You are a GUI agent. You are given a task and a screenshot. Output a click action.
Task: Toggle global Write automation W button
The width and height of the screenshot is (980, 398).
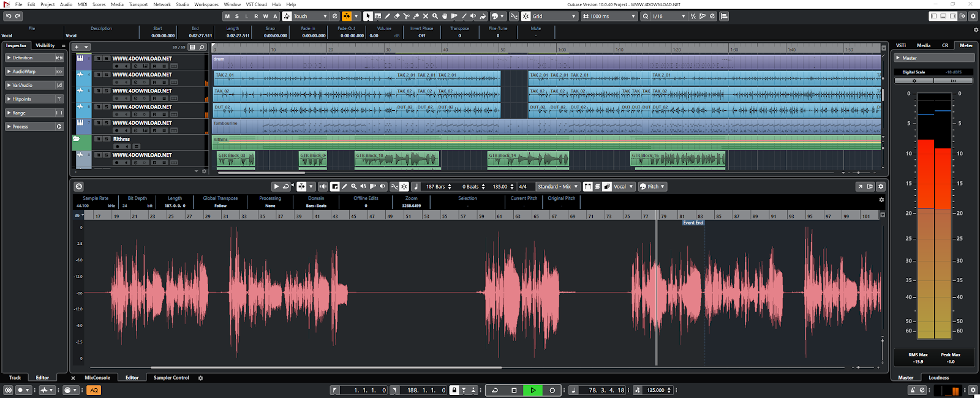click(266, 16)
